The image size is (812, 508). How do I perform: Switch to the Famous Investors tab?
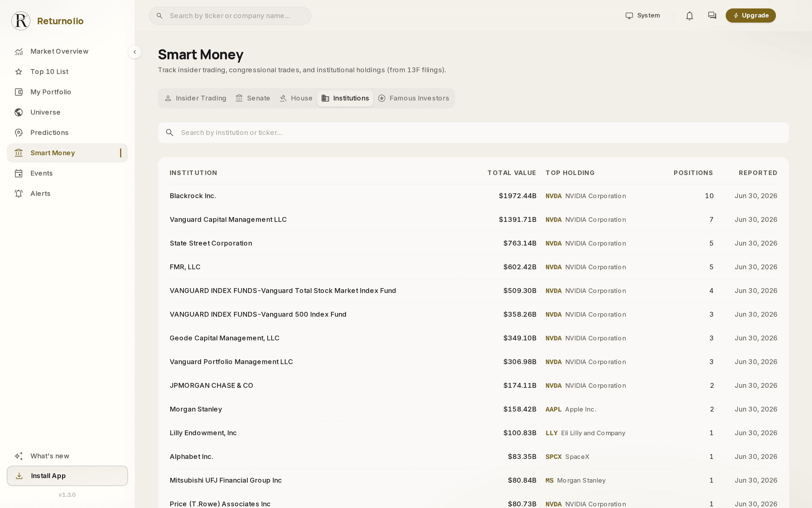pyautogui.click(x=413, y=98)
